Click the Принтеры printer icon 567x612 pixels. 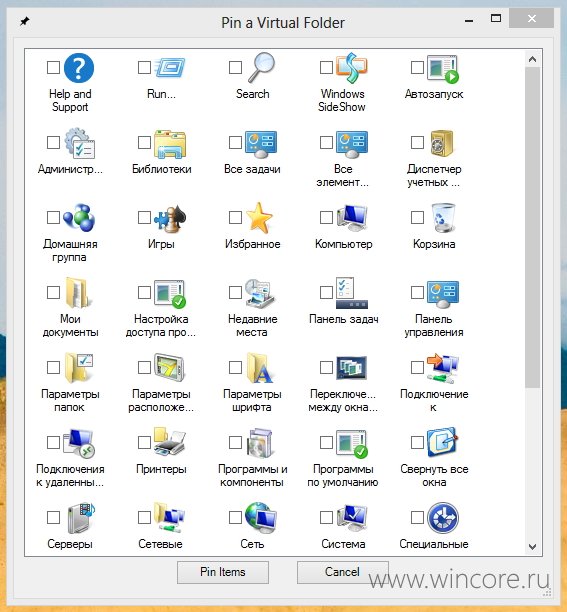(x=170, y=442)
